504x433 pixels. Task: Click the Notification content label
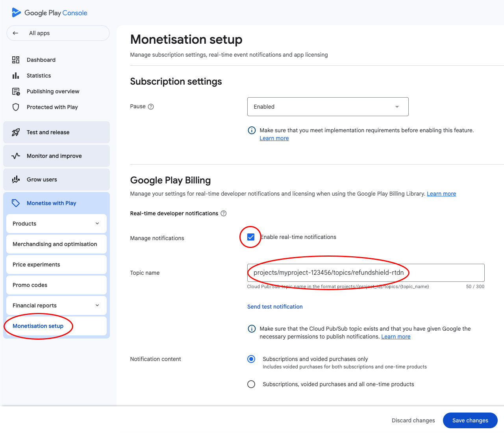(156, 359)
